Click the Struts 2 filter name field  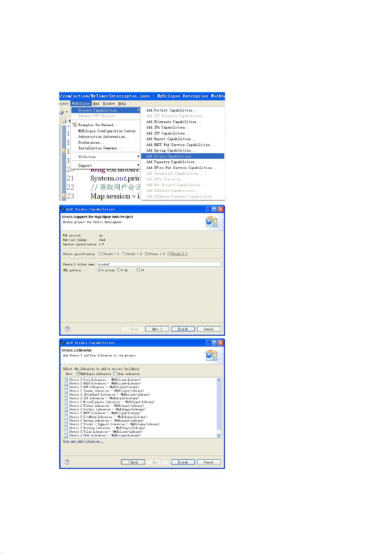[159, 264]
